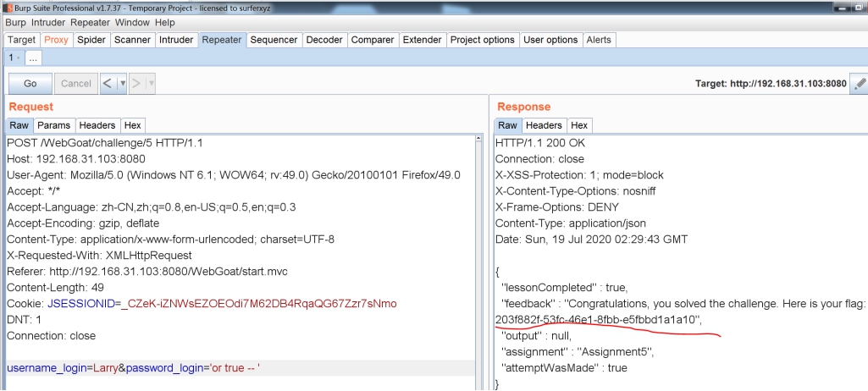Click the User-Agent header line
This screenshot has height=391, width=868.
point(234,175)
